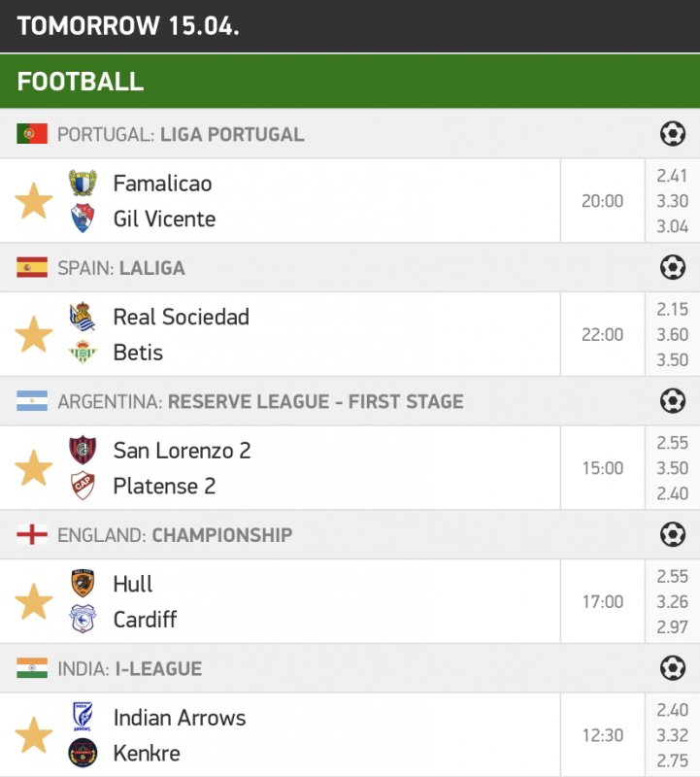Click the Portugal flag icon
Viewport: 700px width, 777px height.
pos(32,134)
